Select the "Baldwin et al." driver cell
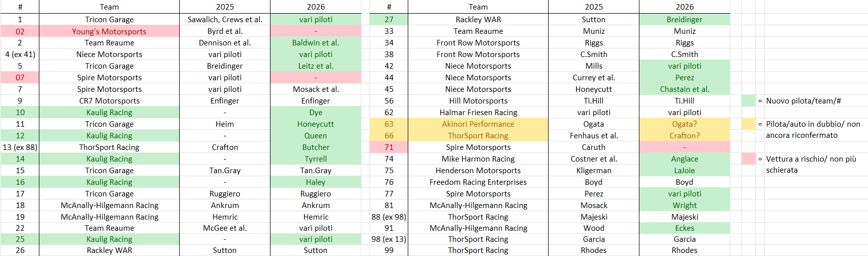 [315, 43]
